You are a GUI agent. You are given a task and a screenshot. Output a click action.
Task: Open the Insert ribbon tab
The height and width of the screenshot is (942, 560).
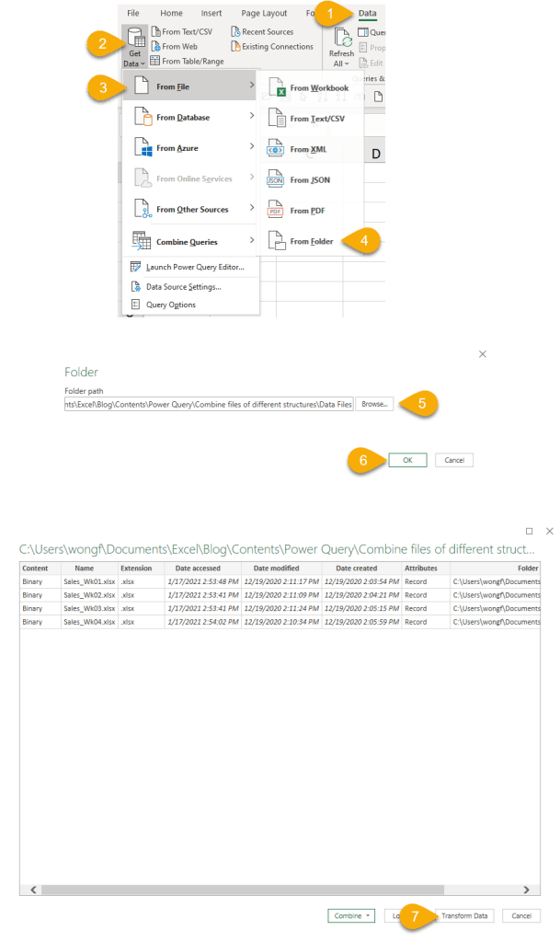point(211,14)
